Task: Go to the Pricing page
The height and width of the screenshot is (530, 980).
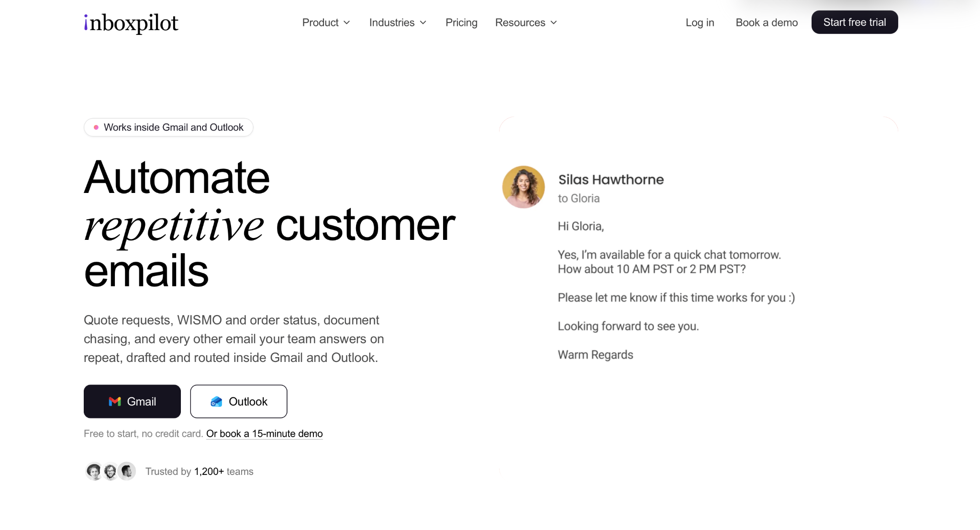Action: point(461,23)
